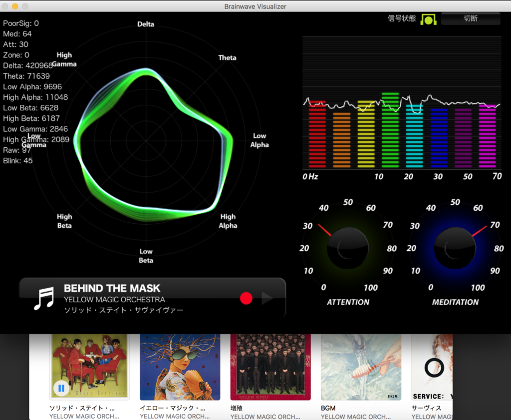Viewport: 511px width, 420px height.
Task: Click the play arrow in the track bar
Action: pos(267,298)
